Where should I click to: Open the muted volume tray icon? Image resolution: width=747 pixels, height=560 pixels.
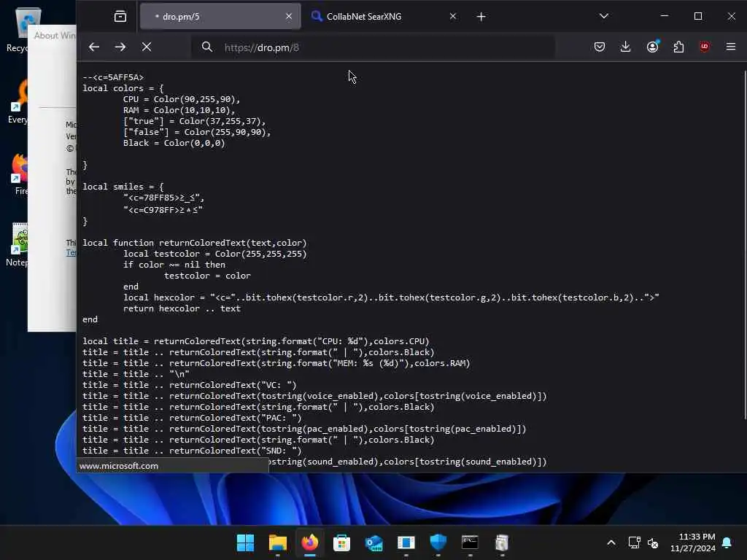coord(653,542)
